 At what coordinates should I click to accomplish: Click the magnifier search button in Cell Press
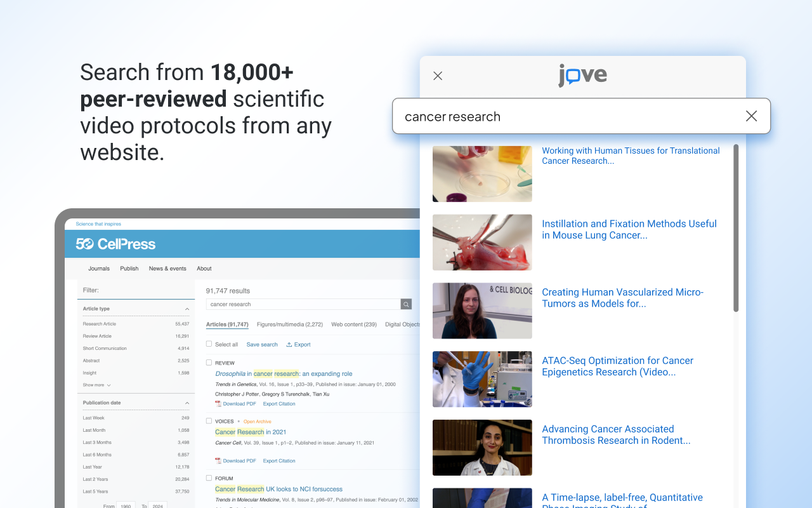pos(406,304)
